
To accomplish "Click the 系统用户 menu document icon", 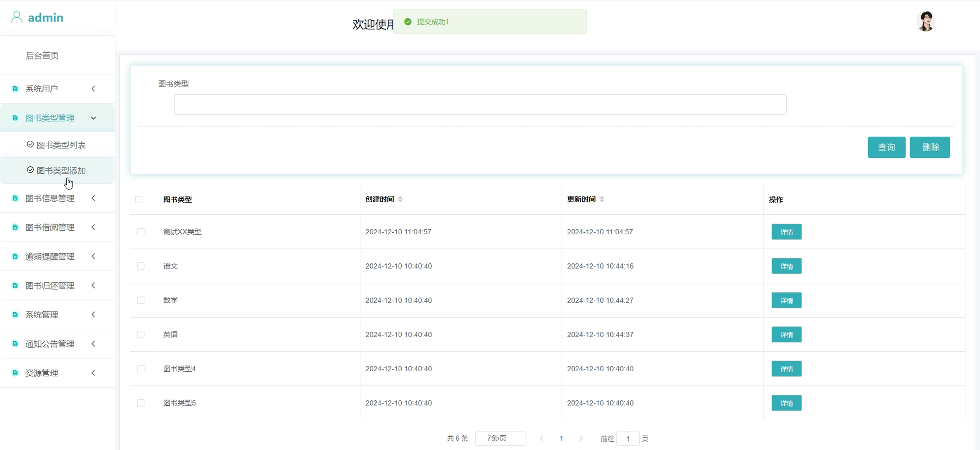I will 15,89.
